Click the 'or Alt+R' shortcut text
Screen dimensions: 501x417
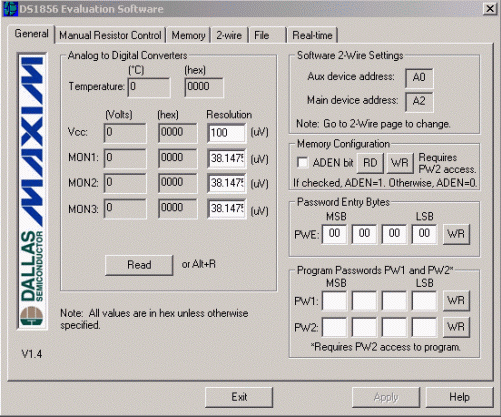coord(199,264)
